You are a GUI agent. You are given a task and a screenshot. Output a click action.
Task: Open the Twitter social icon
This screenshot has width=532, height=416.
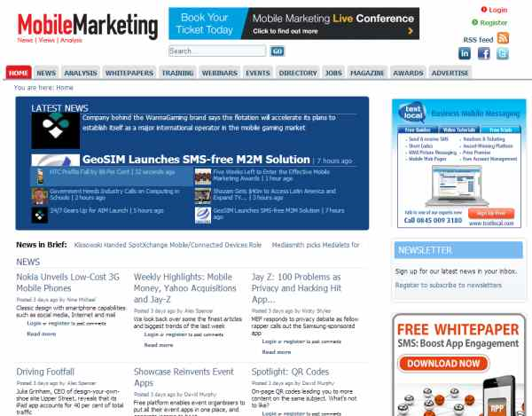coord(503,53)
